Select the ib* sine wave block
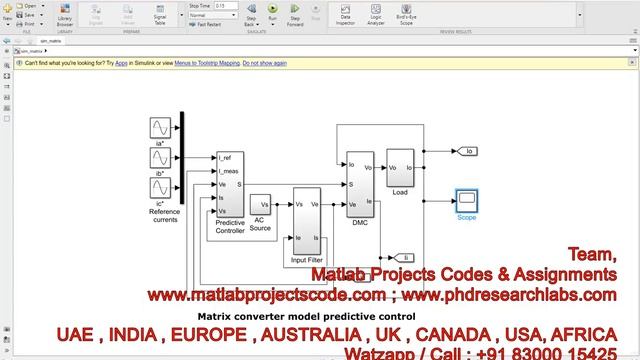640x360 pixels. click(x=160, y=158)
